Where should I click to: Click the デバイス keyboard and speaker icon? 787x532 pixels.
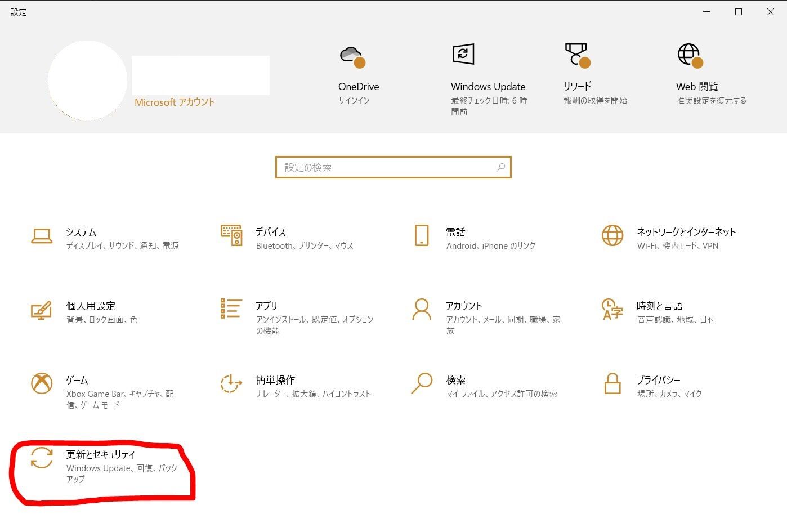[x=231, y=235]
